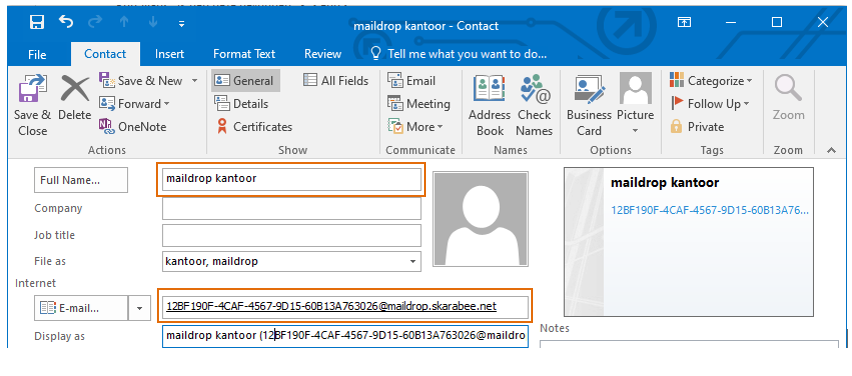852x376 pixels.
Task: Mark contact as Private
Action: point(697,127)
